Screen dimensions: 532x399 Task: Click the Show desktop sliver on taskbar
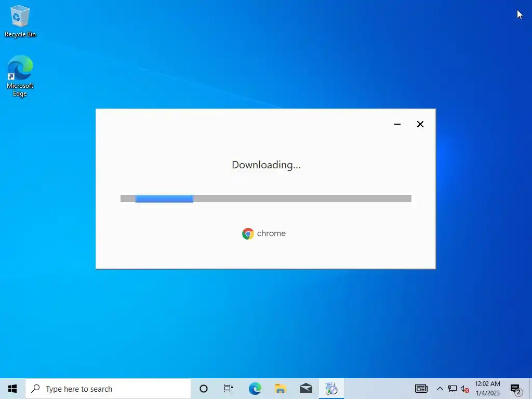[530, 389]
